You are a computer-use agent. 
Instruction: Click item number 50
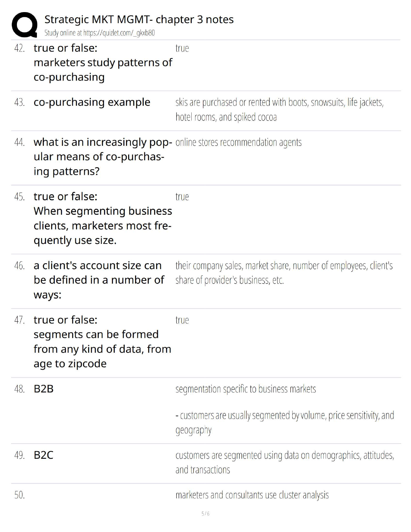[19, 495]
